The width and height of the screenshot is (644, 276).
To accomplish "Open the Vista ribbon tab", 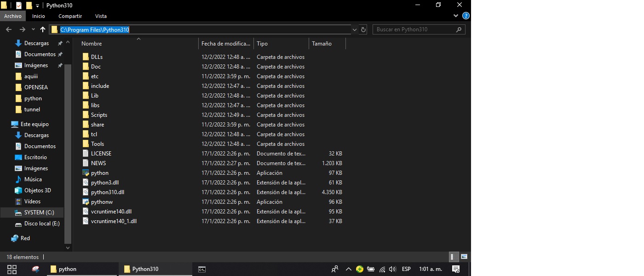I will 101,16.
